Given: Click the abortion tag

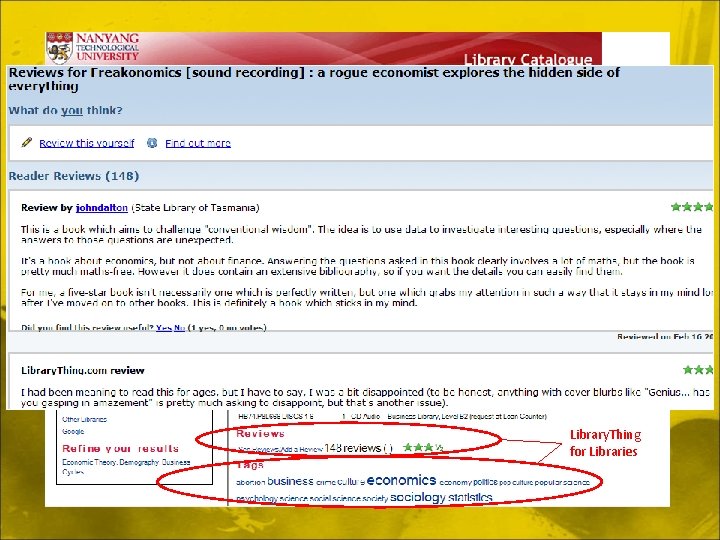Looking at the screenshot, I should pos(251,483).
